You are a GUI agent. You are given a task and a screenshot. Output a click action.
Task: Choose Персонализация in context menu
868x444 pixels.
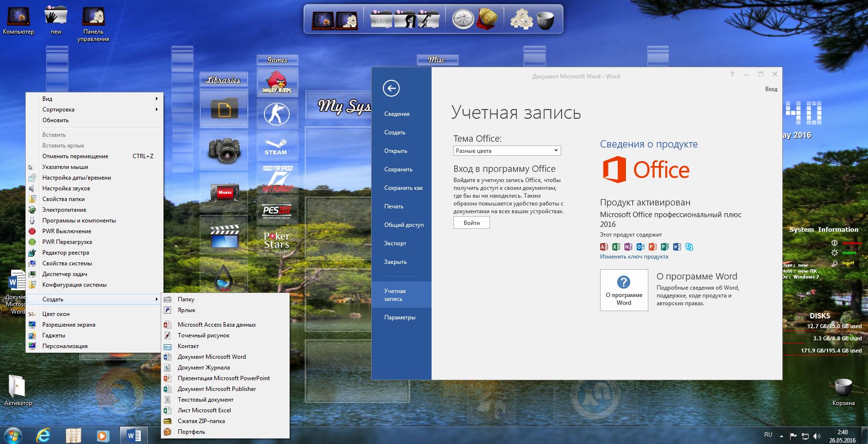[95, 346]
